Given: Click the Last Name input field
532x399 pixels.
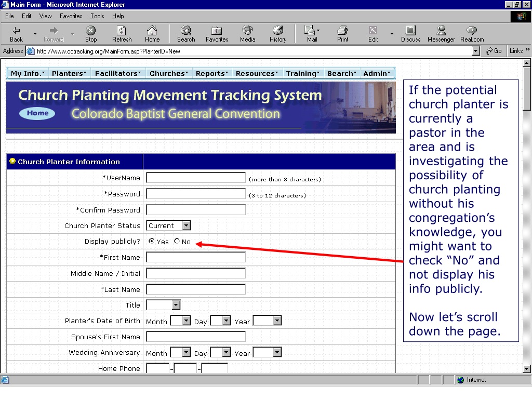Looking at the screenshot, I should tap(196, 289).
